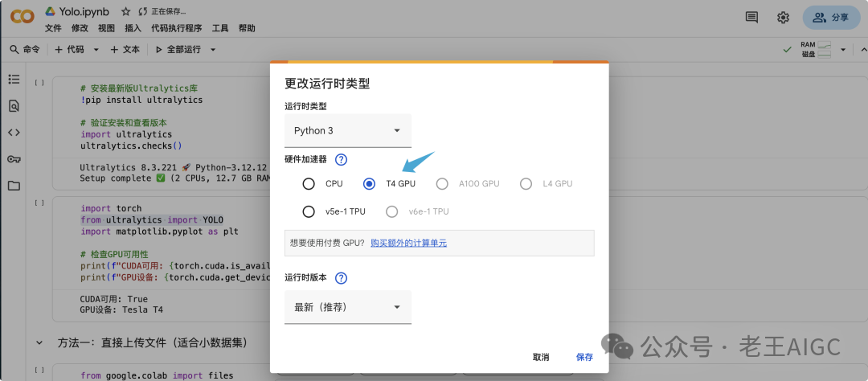Open the 文件 menu
Image resolution: width=868 pixels, height=381 pixels.
pyautogui.click(x=53, y=28)
